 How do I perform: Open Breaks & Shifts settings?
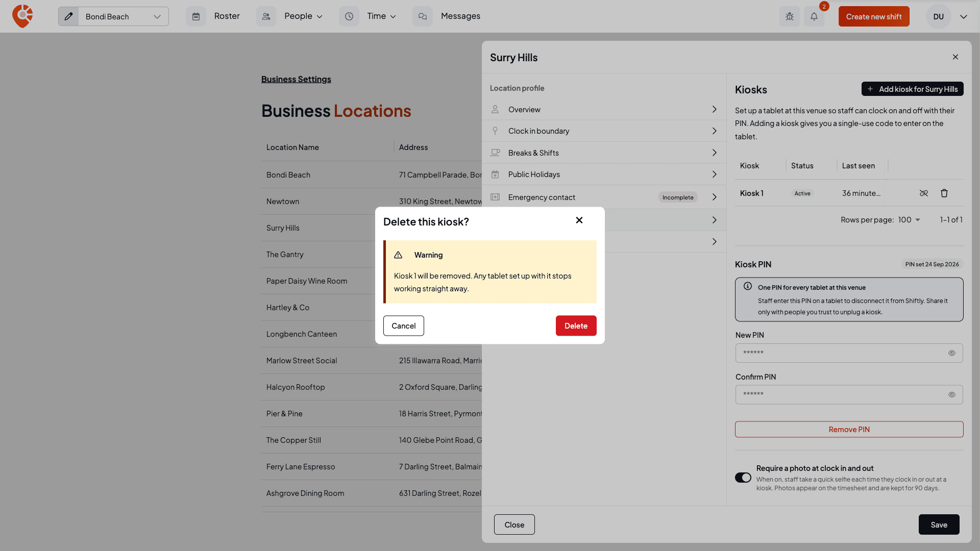click(604, 153)
